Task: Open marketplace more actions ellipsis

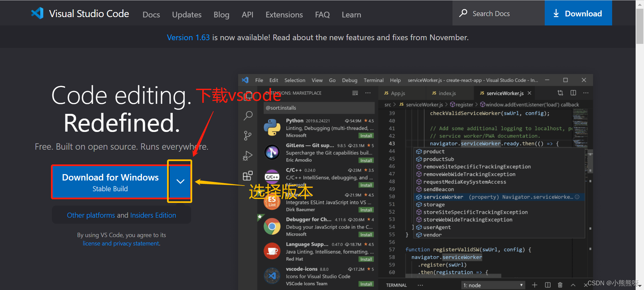Action: pyautogui.click(x=368, y=93)
